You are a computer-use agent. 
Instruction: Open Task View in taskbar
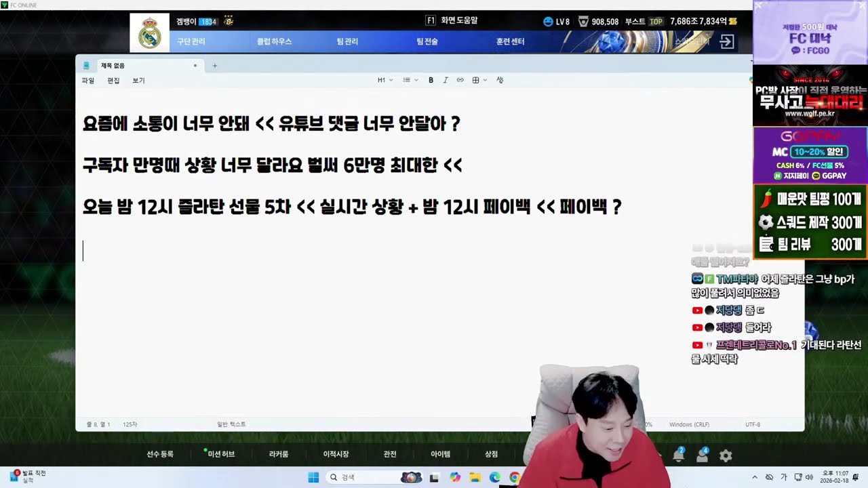pyautogui.click(x=435, y=477)
